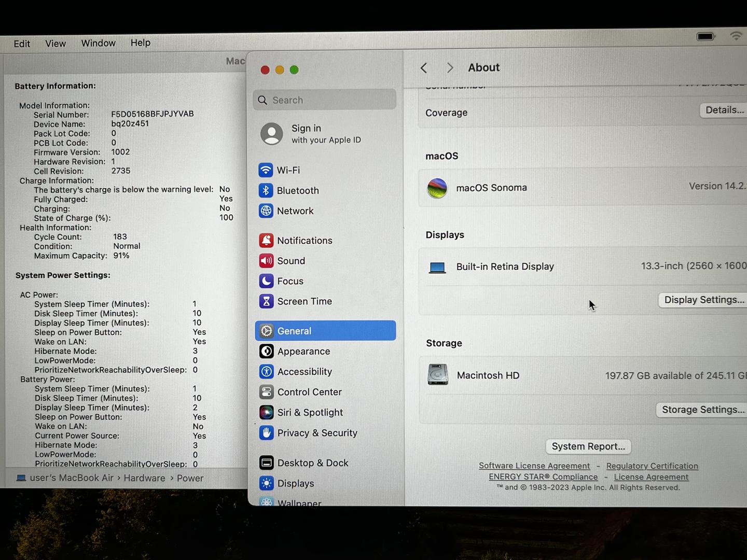This screenshot has height=560, width=747.
Task: Click the Cycle Count value 183
Action: coord(120,236)
